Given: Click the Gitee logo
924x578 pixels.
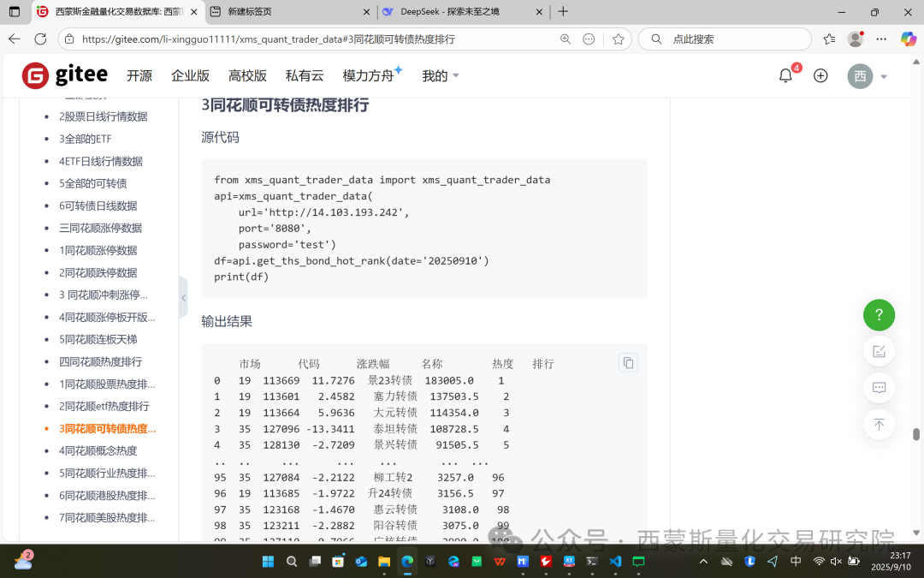Looking at the screenshot, I should pyautogui.click(x=65, y=75).
